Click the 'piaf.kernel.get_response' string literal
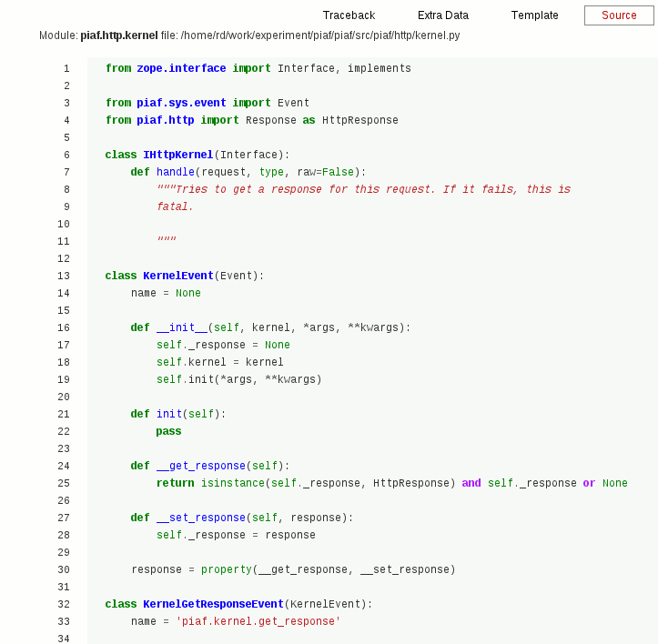Image resolution: width=658 pixels, height=644 pixels. (258, 622)
